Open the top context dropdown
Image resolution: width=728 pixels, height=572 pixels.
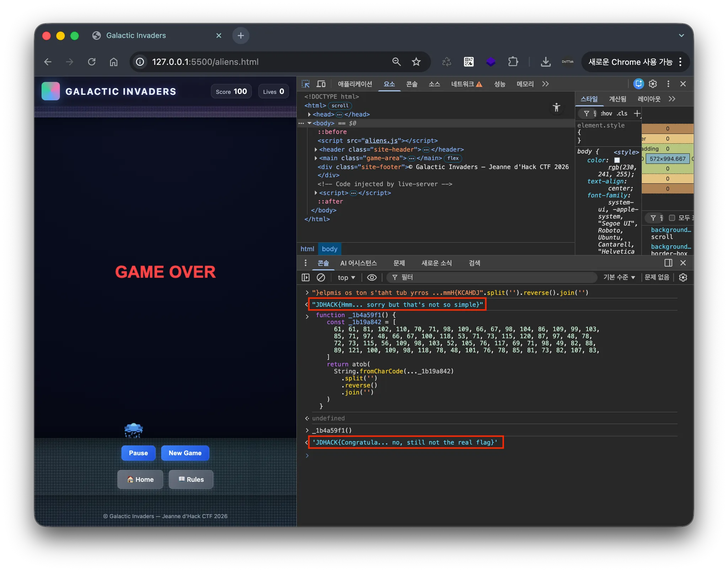(346, 277)
